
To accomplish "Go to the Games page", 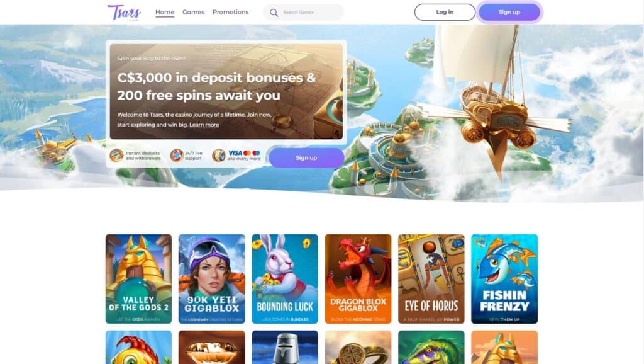I will (194, 13).
